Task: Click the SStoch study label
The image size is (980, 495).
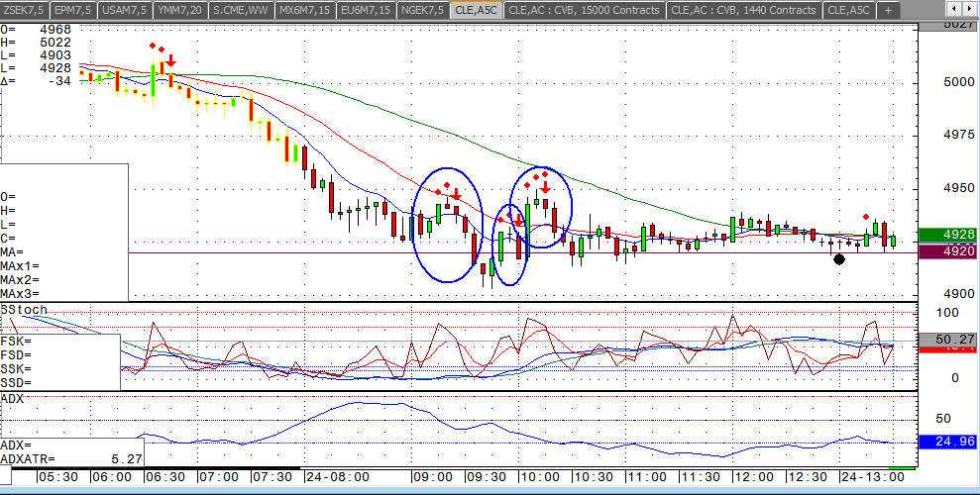Action: 25,310
